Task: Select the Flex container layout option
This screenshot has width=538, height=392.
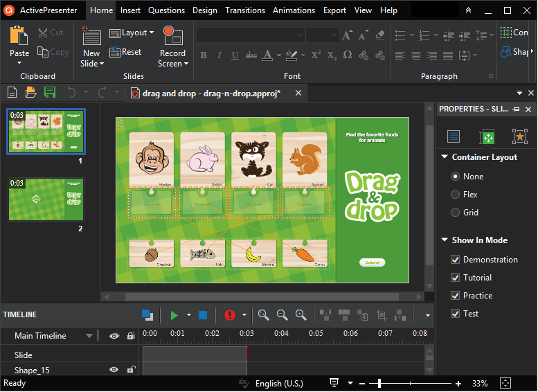Action: tap(455, 195)
